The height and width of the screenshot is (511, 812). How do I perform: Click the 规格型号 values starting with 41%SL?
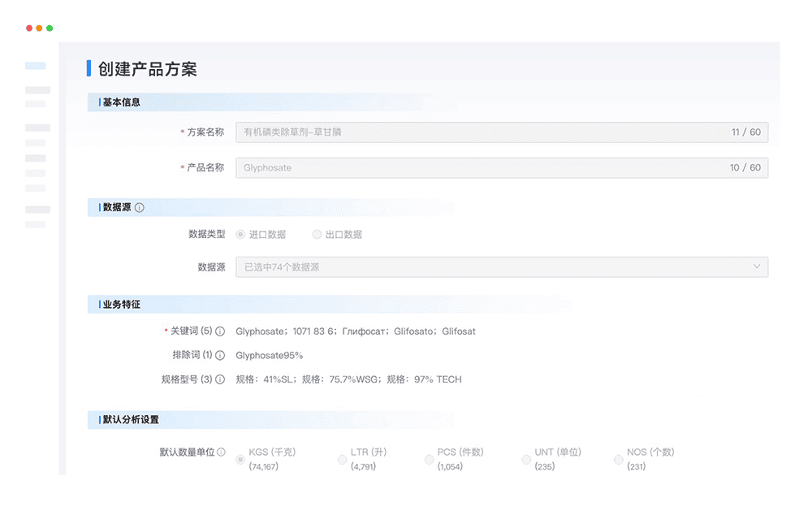coord(348,379)
